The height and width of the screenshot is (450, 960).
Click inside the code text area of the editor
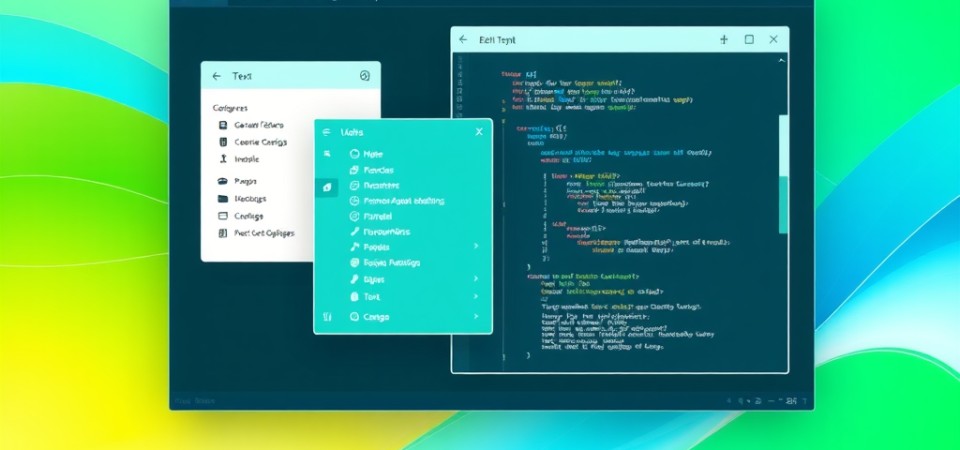point(618,214)
